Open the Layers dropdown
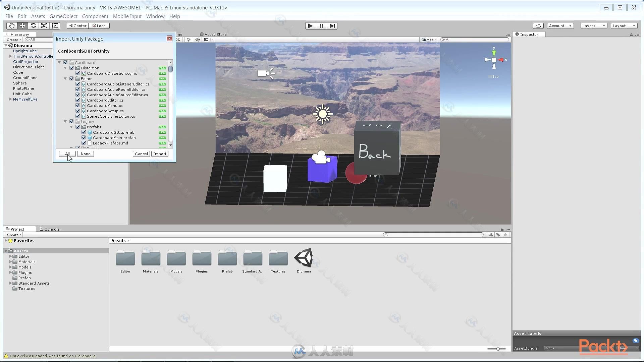This screenshot has height=362, width=644. [x=594, y=26]
